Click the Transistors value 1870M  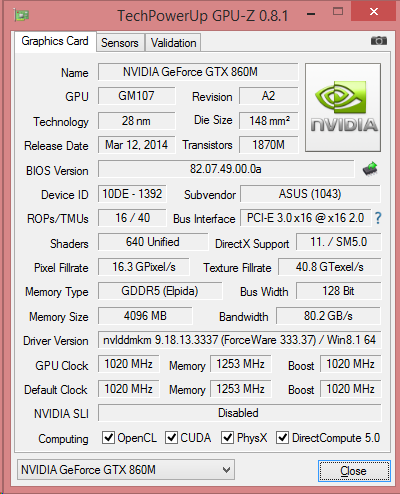coord(268,145)
